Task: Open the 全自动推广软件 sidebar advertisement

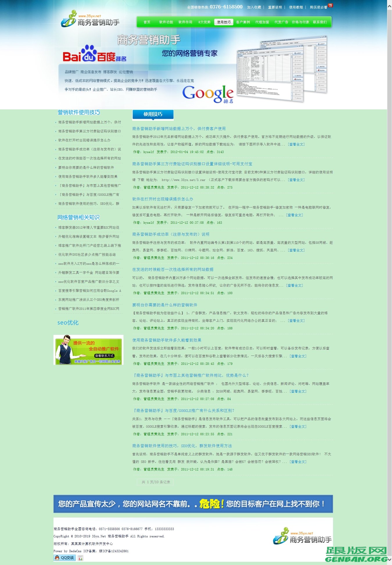Action: 88,350
